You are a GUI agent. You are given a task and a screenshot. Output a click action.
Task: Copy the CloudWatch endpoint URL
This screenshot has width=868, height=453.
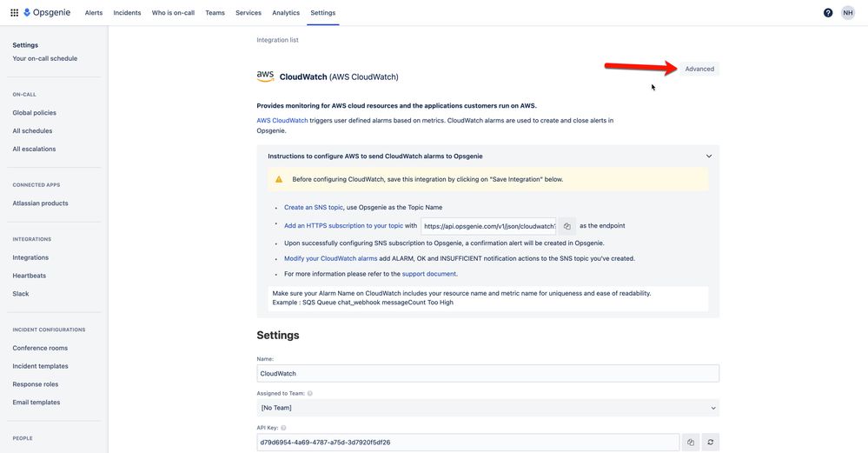(567, 226)
